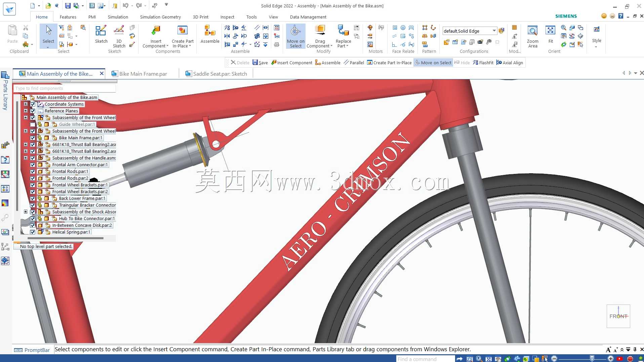Save using the quick access floppy icon
Viewport: 644px width, 362px height.
[x=68, y=6]
